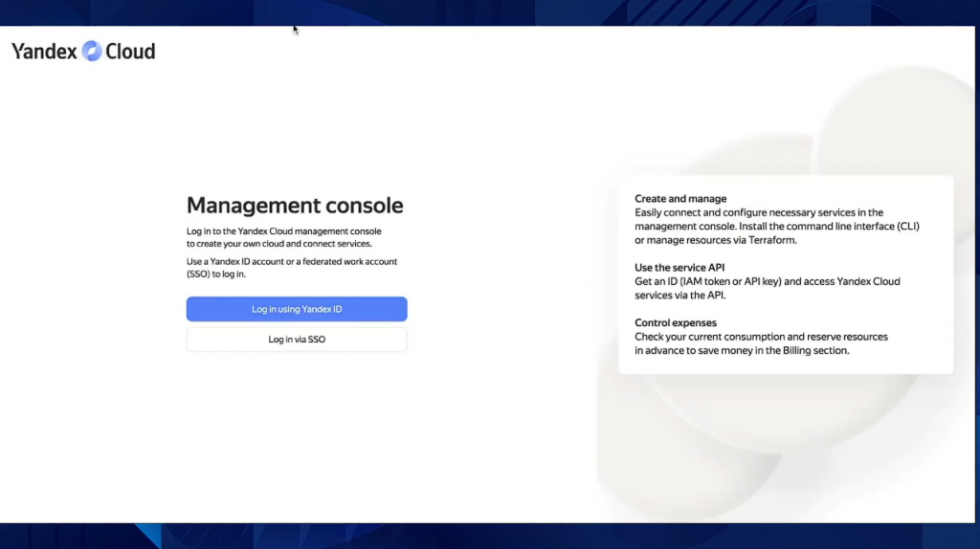Click text 'Use a Yandex ID account or a federated work account'
The height and width of the screenshot is (549, 980).
[x=292, y=262]
